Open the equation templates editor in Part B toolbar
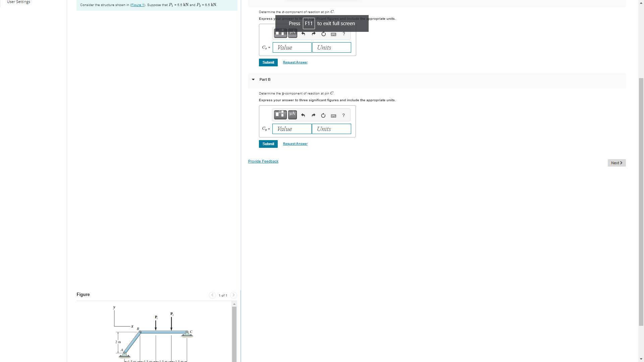644x362 pixels. (x=280, y=115)
